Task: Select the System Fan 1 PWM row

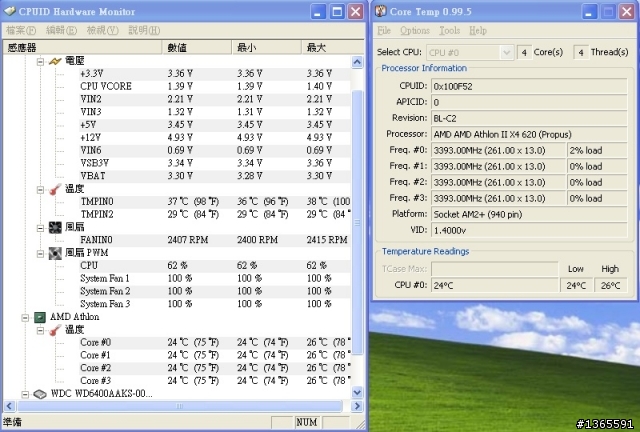Action: point(215,278)
